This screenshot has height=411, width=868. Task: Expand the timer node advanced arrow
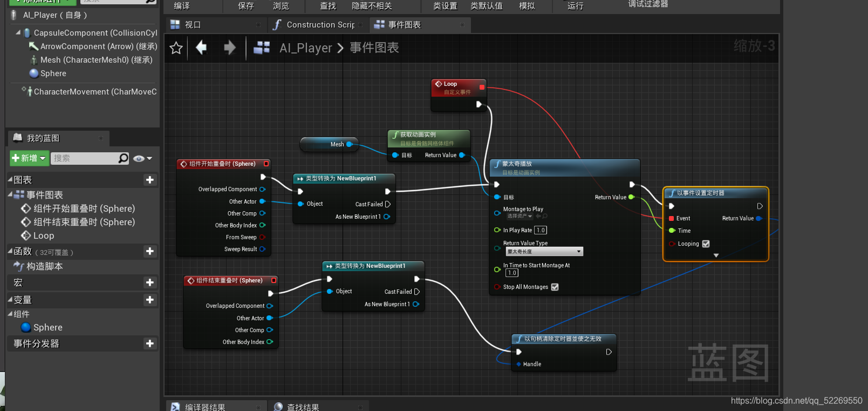716,255
